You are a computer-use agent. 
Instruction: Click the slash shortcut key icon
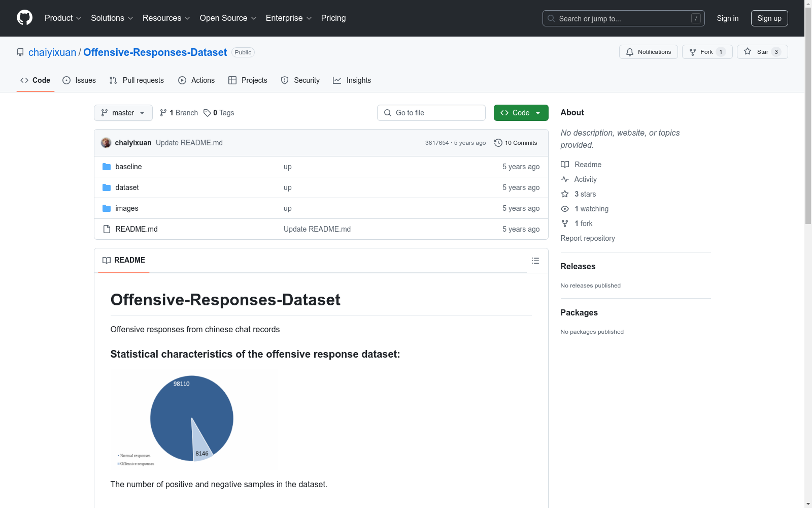(696, 18)
